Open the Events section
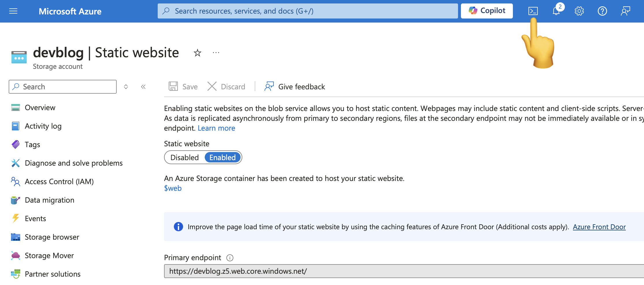This screenshot has height=285, width=644. click(x=35, y=218)
